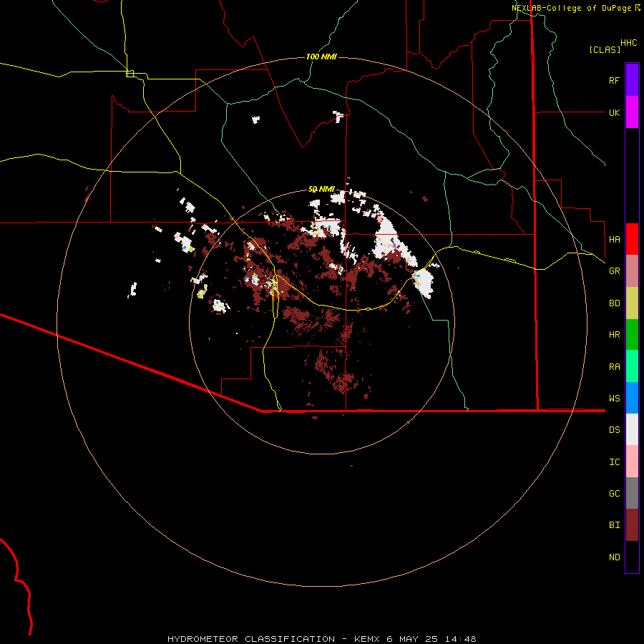Click the HA legend label

click(x=615, y=240)
